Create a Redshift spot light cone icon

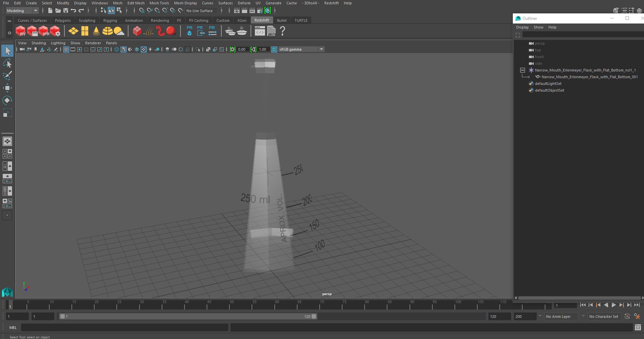(96, 31)
